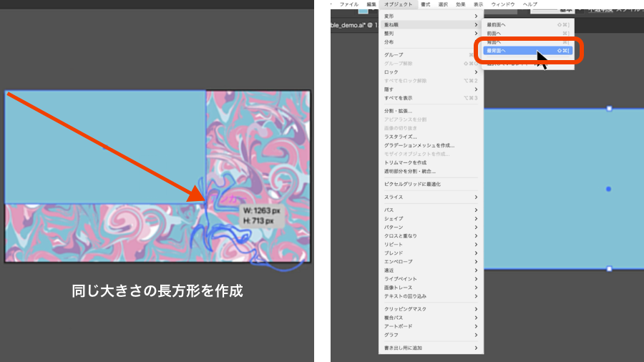Image resolution: width=644 pixels, height=362 pixels.
Task: Expand the ロック submenu
Action: pos(431,72)
